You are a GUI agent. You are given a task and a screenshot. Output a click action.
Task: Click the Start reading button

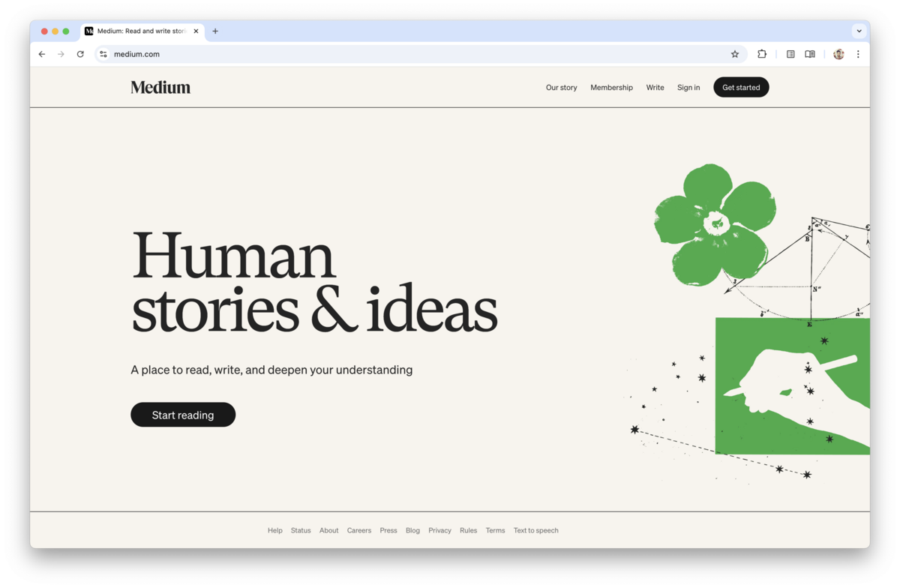click(183, 415)
